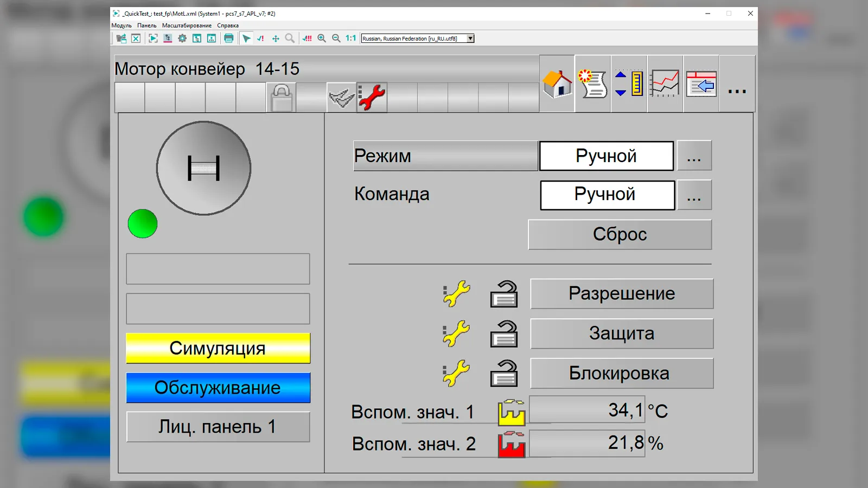Open the limits view with ruler icon

pyautogui.click(x=629, y=84)
